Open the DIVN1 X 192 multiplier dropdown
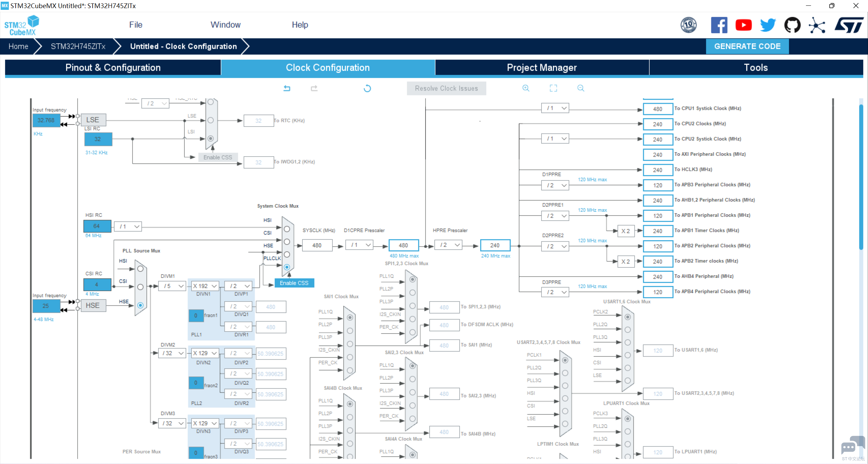The image size is (868, 464). click(205, 286)
